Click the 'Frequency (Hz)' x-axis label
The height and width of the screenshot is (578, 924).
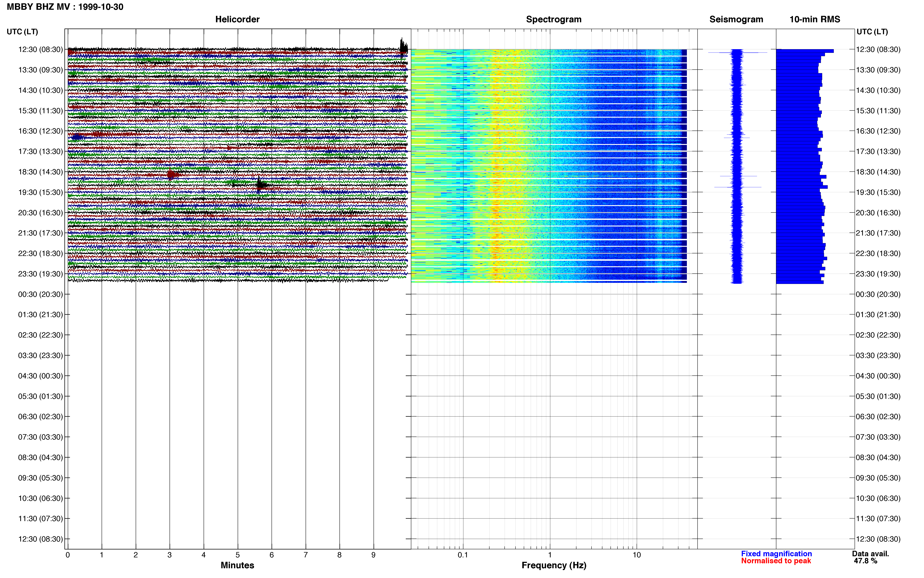coord(554,565)
